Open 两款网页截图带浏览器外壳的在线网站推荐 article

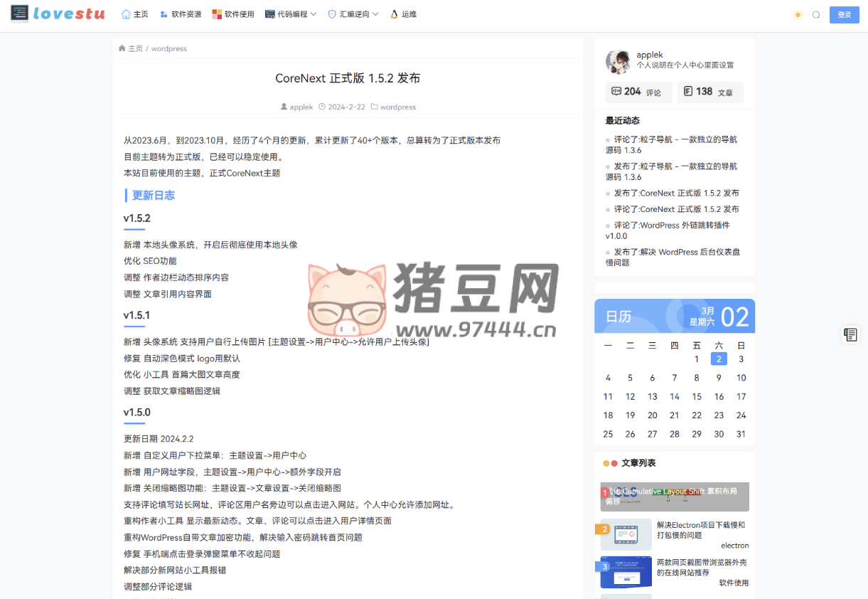coord(702,567)
